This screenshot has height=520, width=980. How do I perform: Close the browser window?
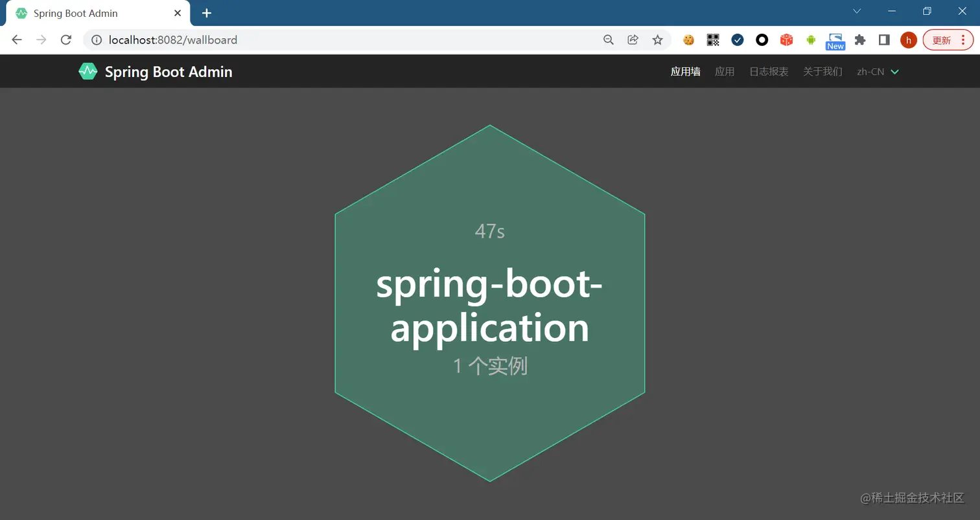962,11
